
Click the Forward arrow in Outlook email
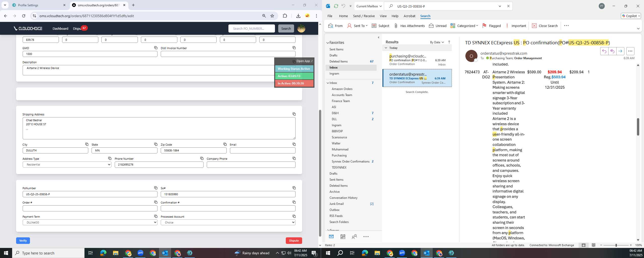point(620,51)
